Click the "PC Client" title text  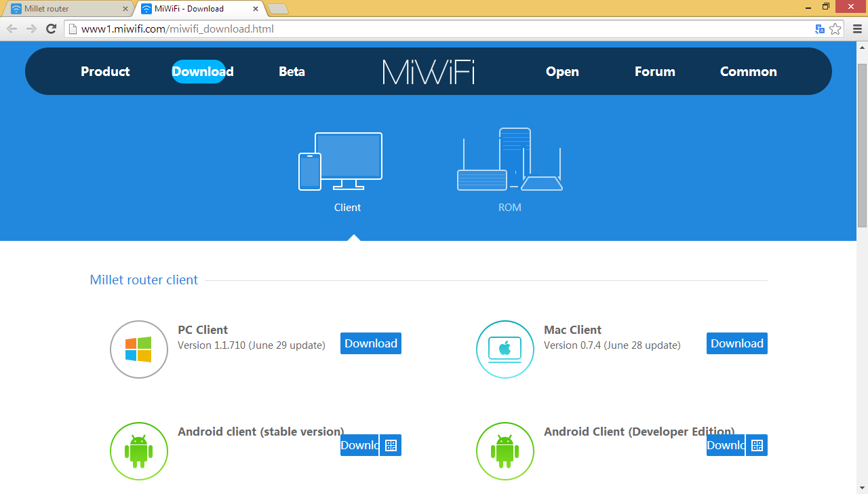[203, 330]
